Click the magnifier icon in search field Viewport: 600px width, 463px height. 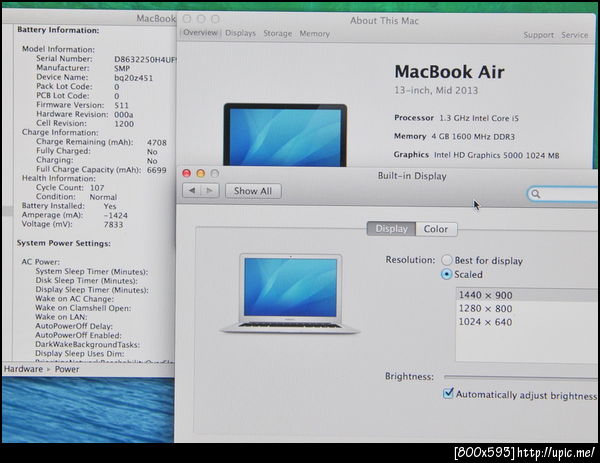(536, 194)
